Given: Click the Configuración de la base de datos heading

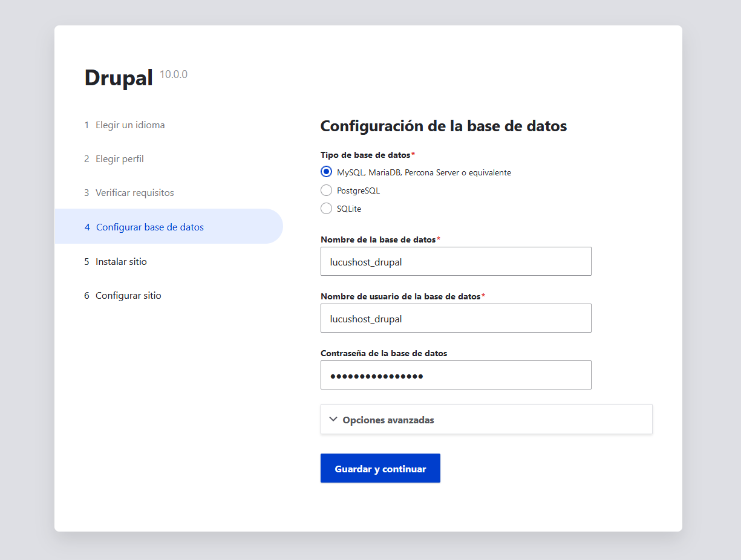Looking at the screenshot, I should pyautogui.click(x=443, y=126).
